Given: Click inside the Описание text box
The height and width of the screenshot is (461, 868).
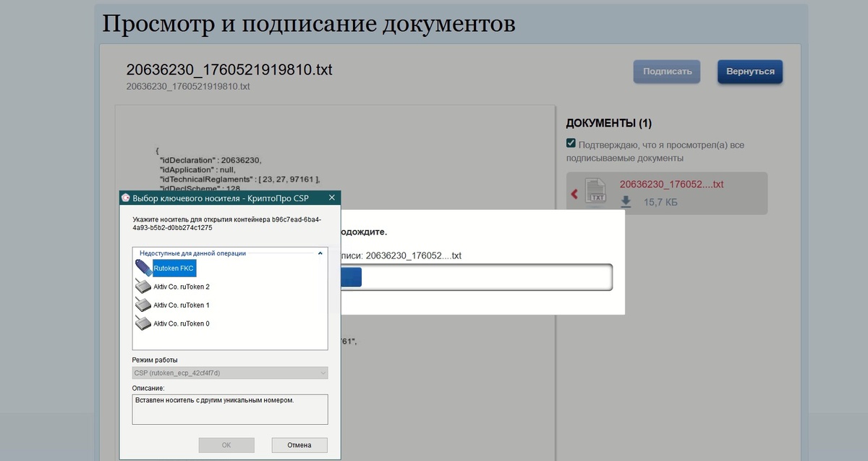Looking at the screenshot, I should pyautogui.click(x=229, y=408).
